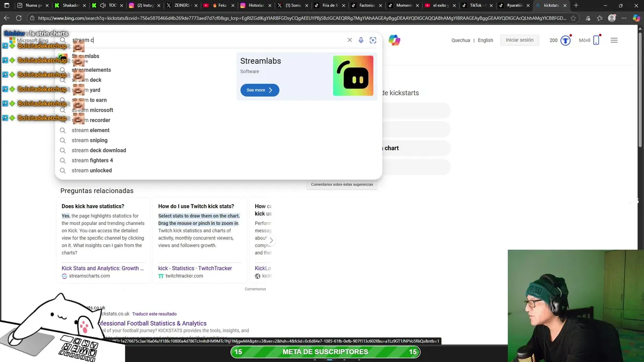Click the browser back arrow
The width and height of the screenshot is (644, 362).
point(6,18)
